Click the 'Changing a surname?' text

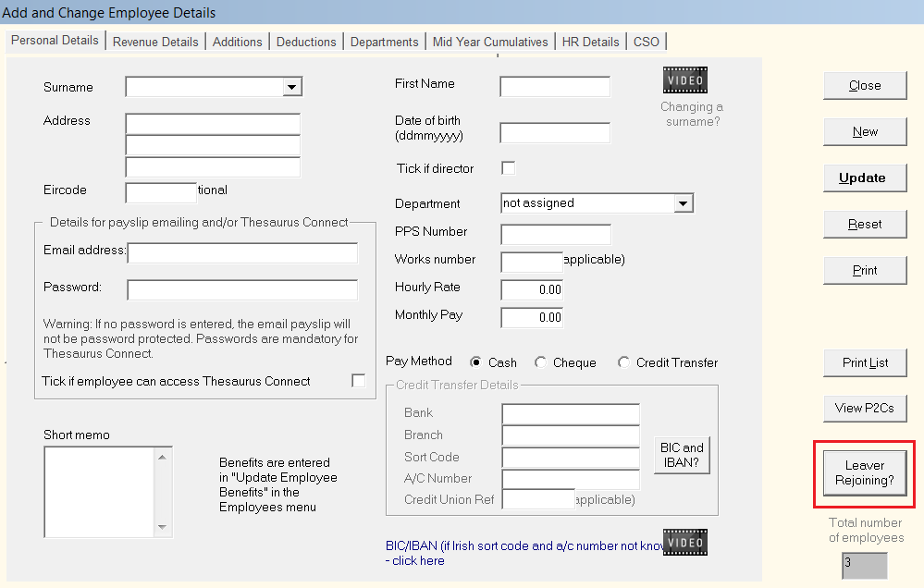pos(693,115)
